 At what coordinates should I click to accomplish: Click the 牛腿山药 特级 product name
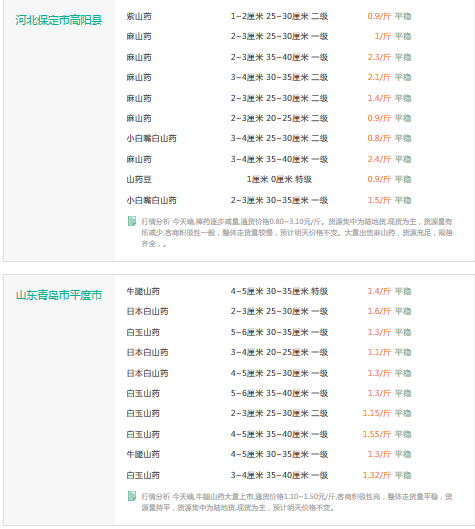[x=143, y=291]
